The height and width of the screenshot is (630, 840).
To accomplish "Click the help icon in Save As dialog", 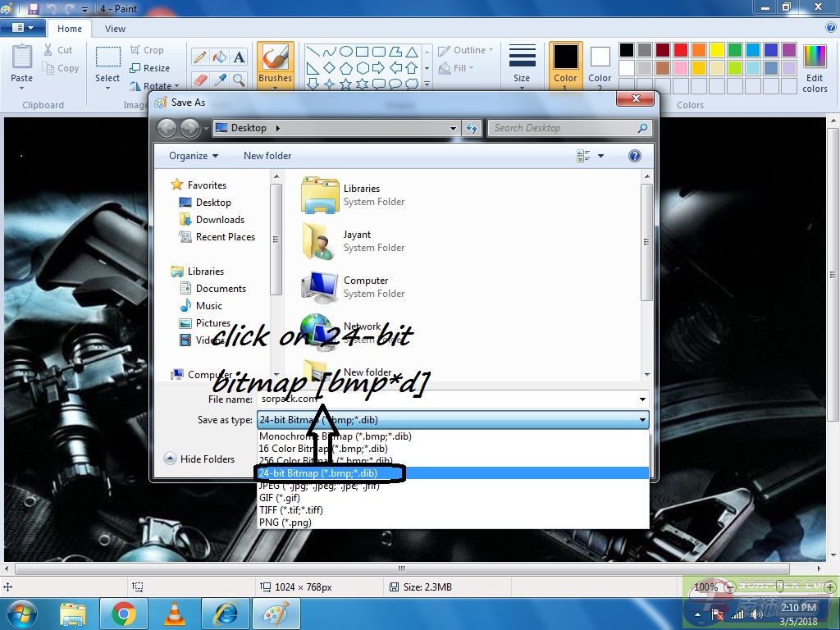I will 634,156.
